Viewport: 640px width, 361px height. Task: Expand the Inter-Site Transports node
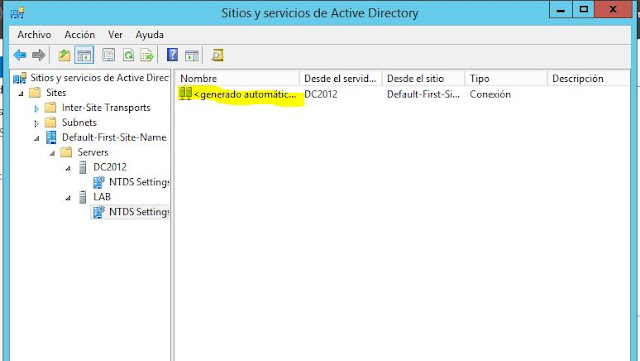coord(36,109)
